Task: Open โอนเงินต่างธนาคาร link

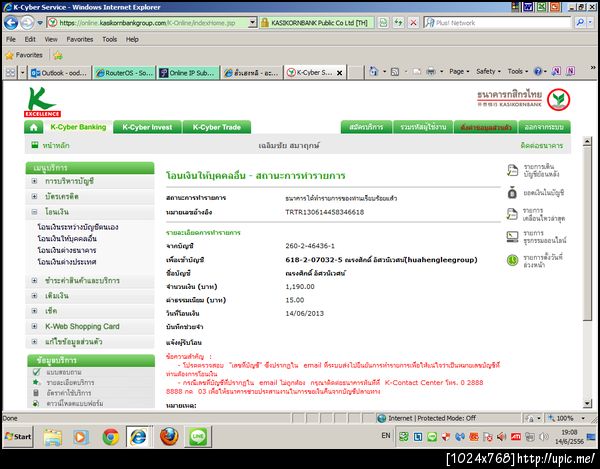Action: (x=67, y=250)
